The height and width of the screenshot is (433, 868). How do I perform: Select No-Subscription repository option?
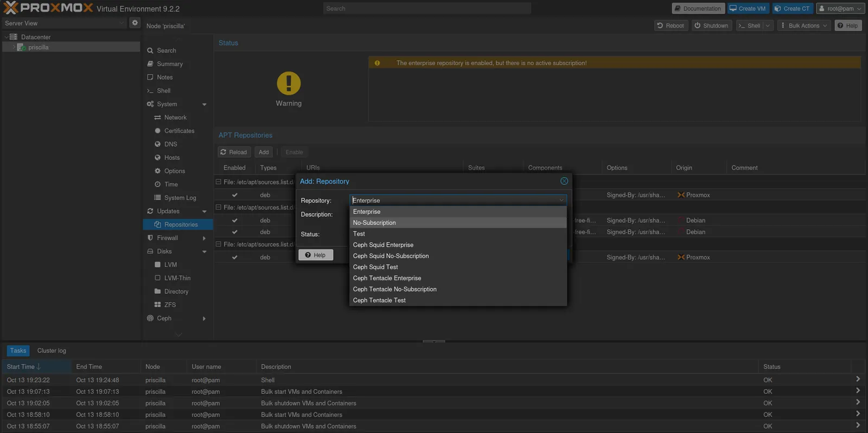(x=458, y=223)
